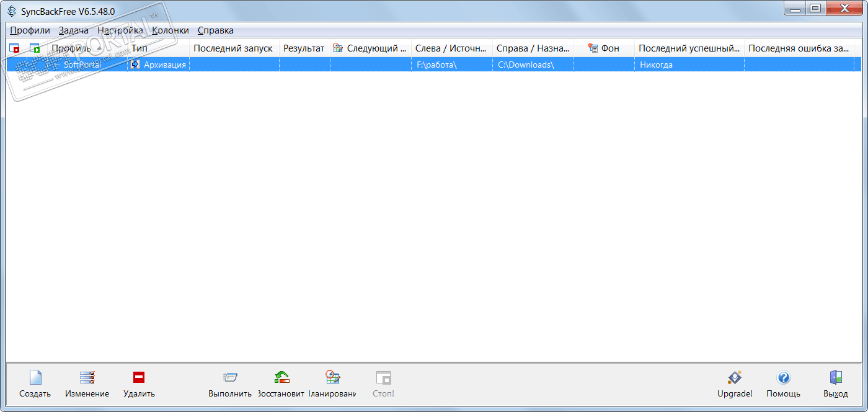Click the Результат column header

(x=304, y=48)
